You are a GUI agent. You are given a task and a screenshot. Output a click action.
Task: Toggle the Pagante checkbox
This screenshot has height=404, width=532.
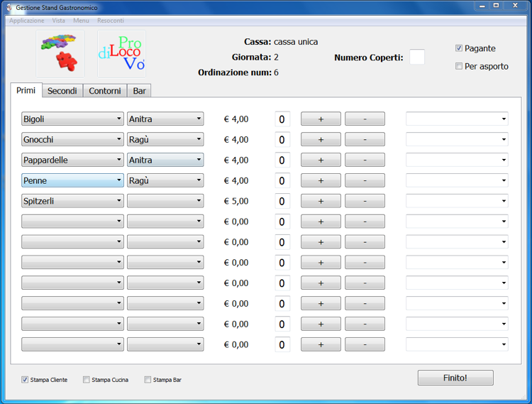point(459,48)
